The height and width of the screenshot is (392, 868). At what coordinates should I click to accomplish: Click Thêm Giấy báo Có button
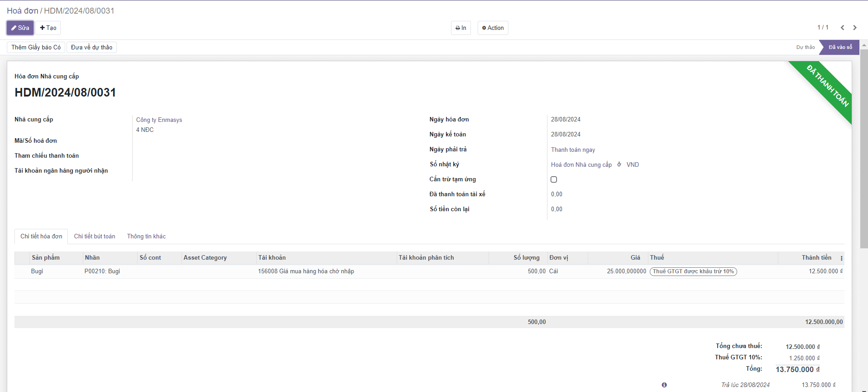point(36,47)
